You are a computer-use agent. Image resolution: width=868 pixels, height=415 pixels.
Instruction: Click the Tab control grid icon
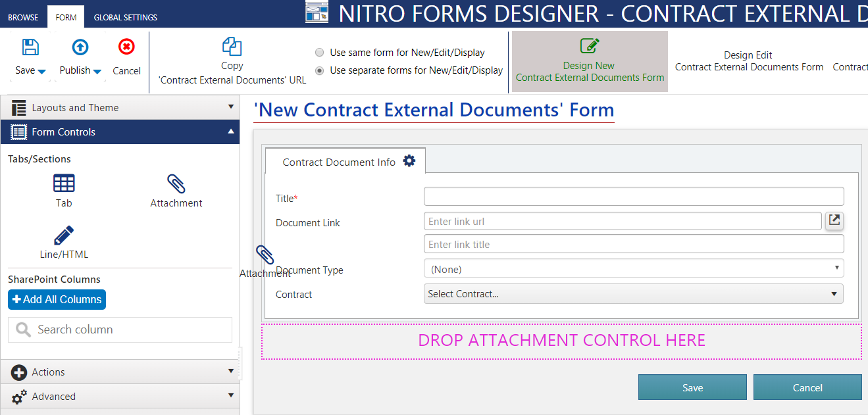point(64,183)
